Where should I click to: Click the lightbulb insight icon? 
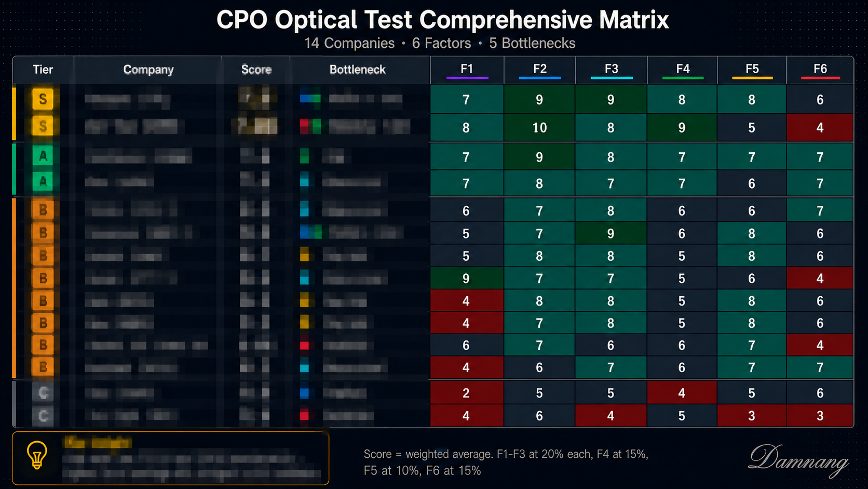tap(37, 455)
